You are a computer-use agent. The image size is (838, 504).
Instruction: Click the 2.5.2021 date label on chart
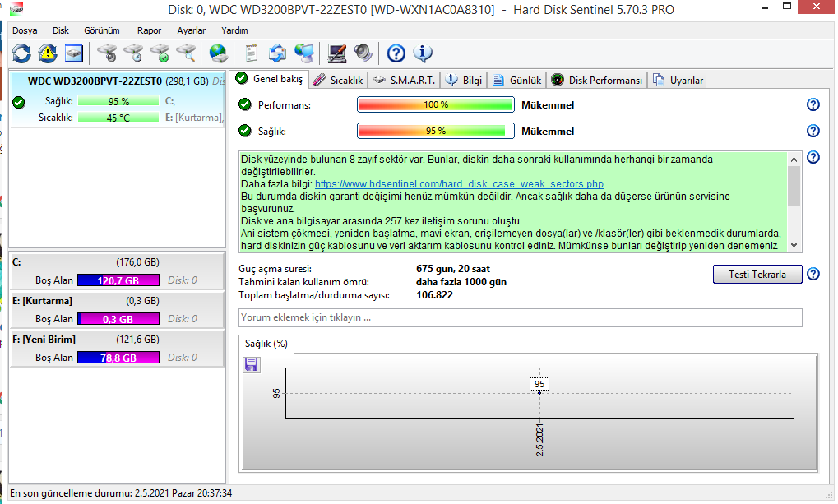pos(539,440)
